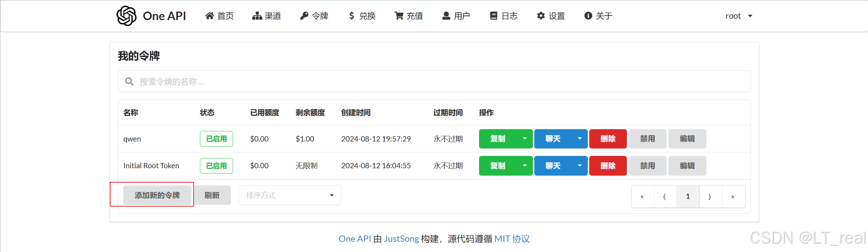This screenshot has width=868, height=252.
Task: Copy the qwen token
Action: tap(498, 139)
